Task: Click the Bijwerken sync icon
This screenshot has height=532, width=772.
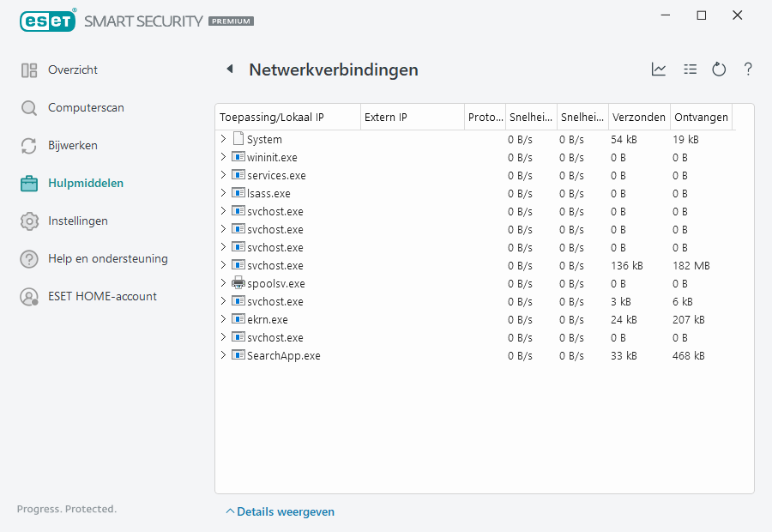Action: 28,145
